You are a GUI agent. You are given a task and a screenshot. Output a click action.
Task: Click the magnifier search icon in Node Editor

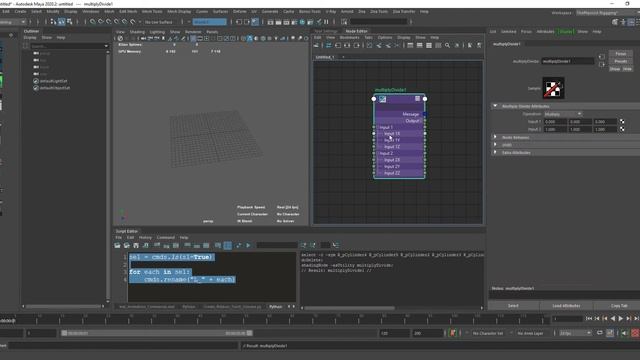(x=447, y=45)
